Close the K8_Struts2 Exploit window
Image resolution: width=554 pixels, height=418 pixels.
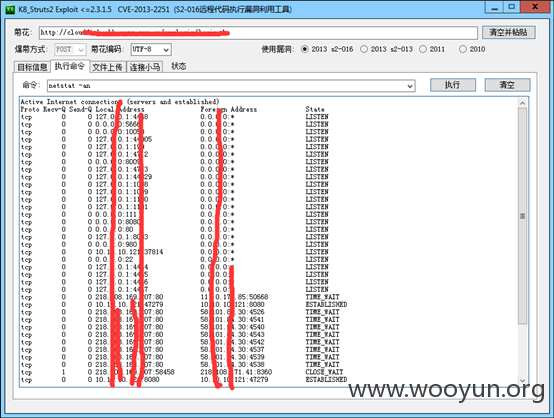pyautogui.click(x=535, y=7)
